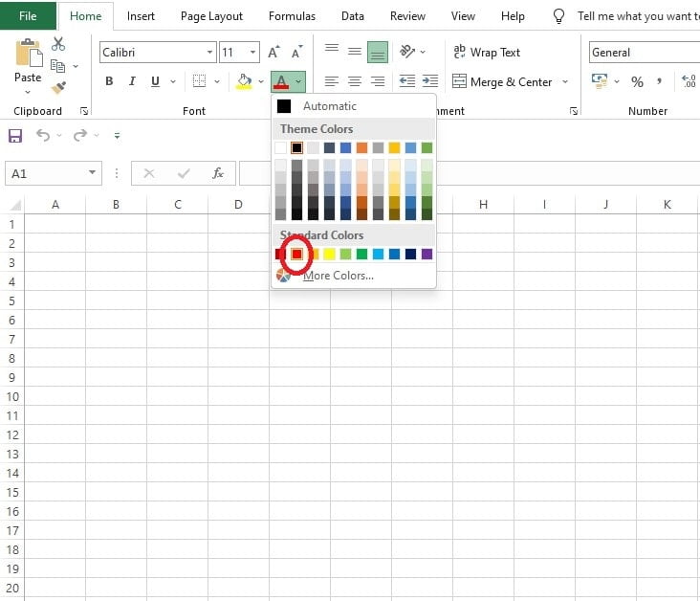
Task: Switch to the View tab
Action: point(463,16)
